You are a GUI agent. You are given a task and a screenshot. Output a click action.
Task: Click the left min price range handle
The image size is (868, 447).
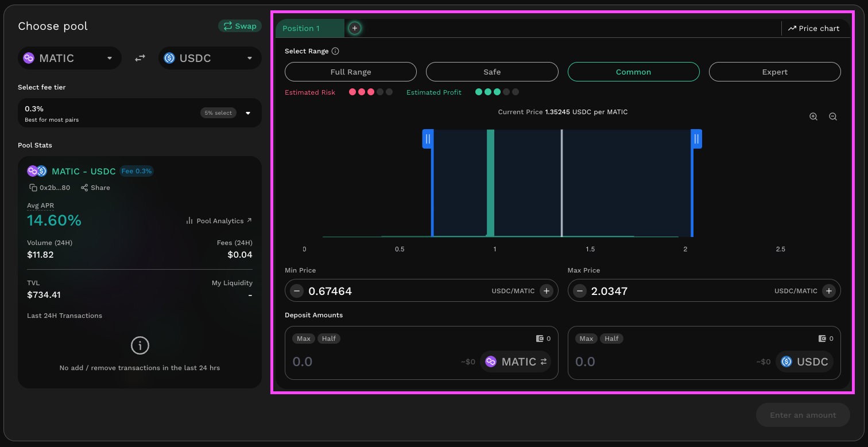pos(428,139)
